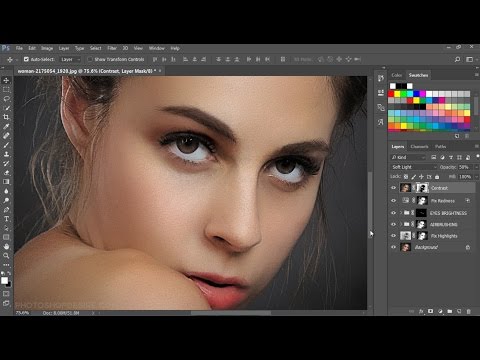Hide the Contrast layer eye icon
This screenshot has height=360, width=480.
click(393, 188)
